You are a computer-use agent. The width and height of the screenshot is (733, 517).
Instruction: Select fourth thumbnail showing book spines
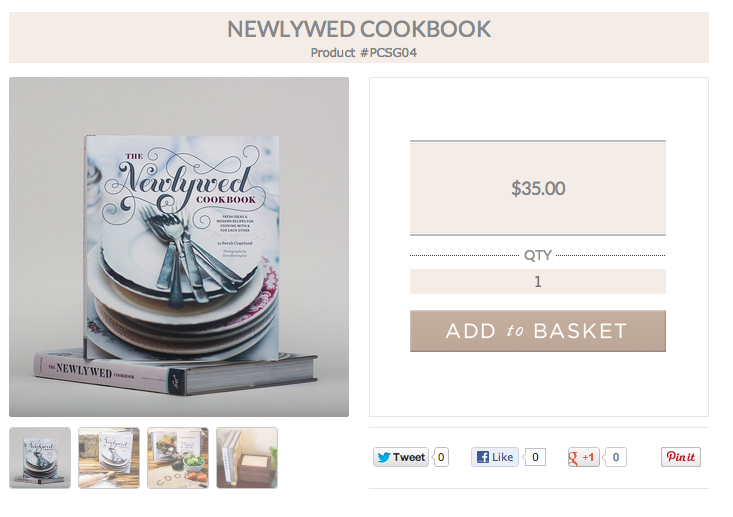tap(247, 458)
